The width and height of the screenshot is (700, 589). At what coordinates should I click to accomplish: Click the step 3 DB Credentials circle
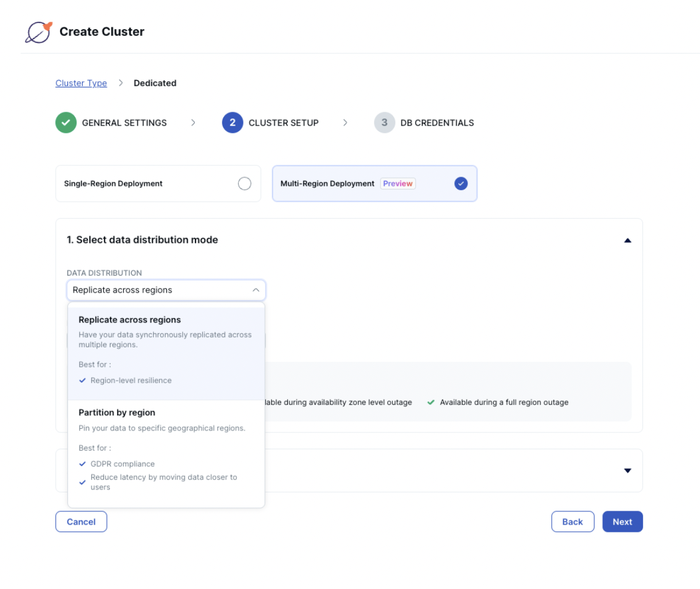[384, 123]
